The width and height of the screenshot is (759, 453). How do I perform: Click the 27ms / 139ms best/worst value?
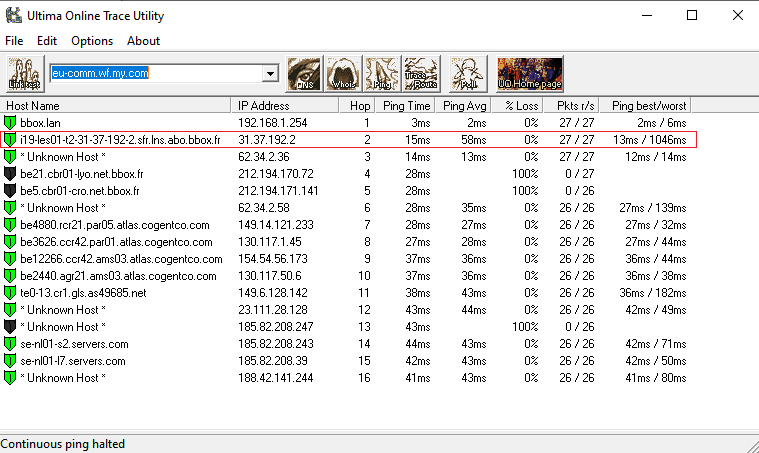653,208
